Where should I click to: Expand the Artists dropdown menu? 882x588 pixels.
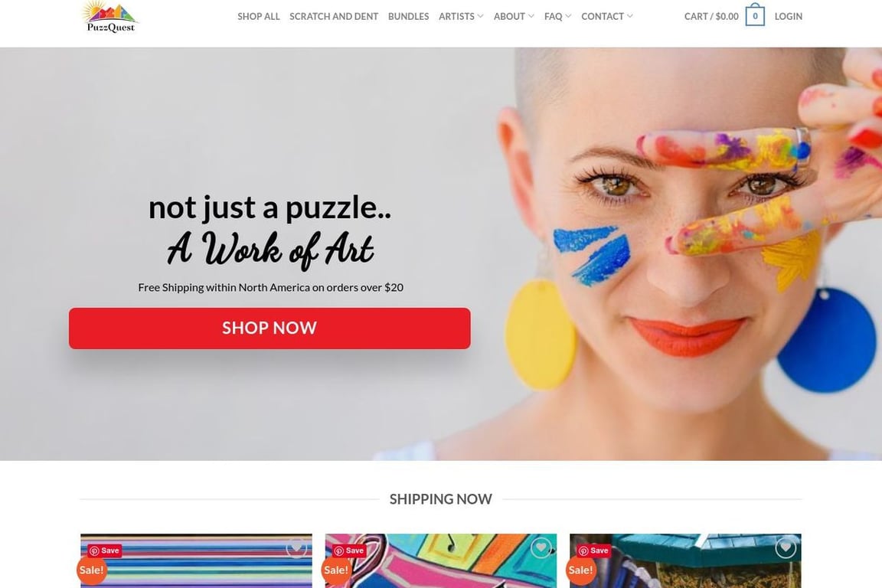click(x=461, y=16)
